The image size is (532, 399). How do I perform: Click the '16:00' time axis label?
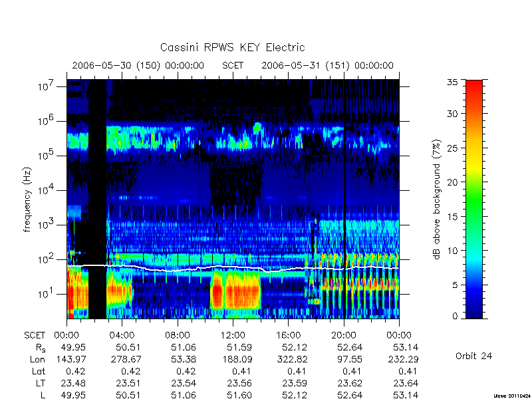click(x=289, y=335)
